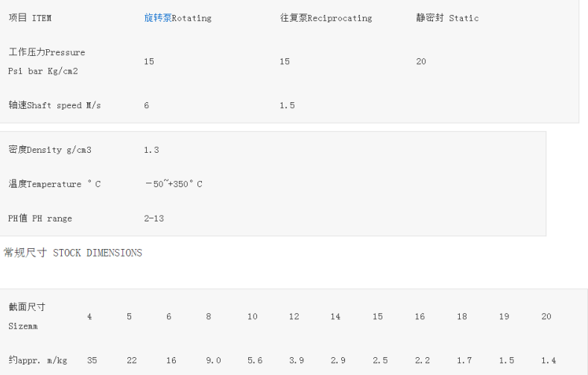Select the PH value 2-13
Screen dimensions: 588x375
(154, 218)
